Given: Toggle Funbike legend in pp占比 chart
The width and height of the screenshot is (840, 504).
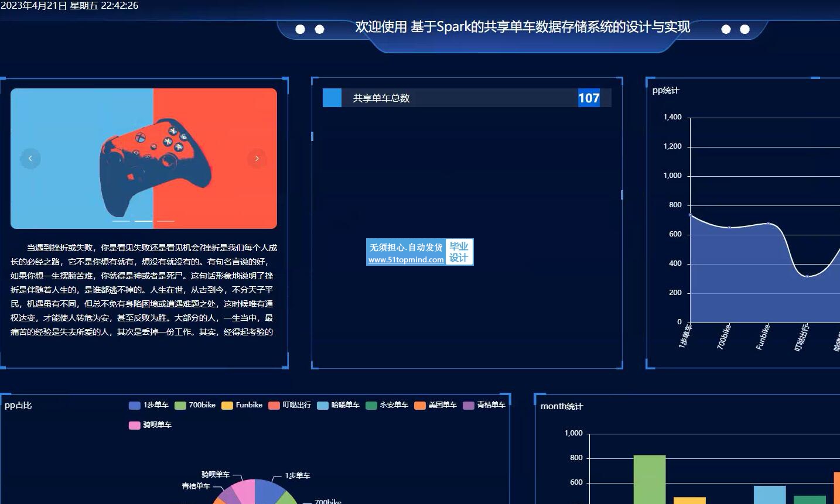Looking at the screenshot, I should tap(242, 405).
